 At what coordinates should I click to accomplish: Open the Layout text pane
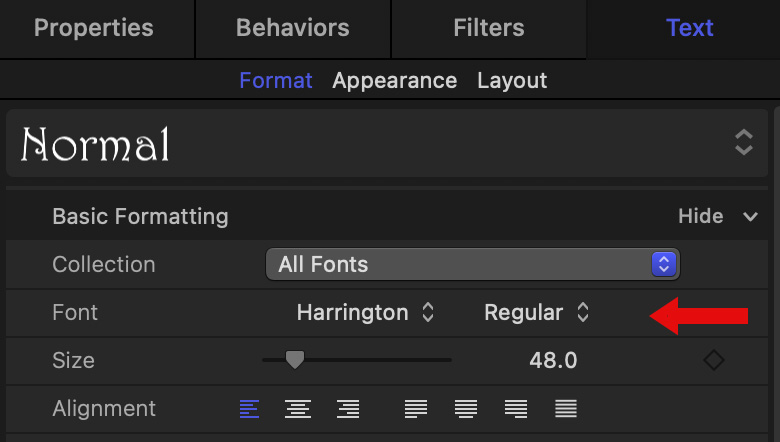point(512,80)
